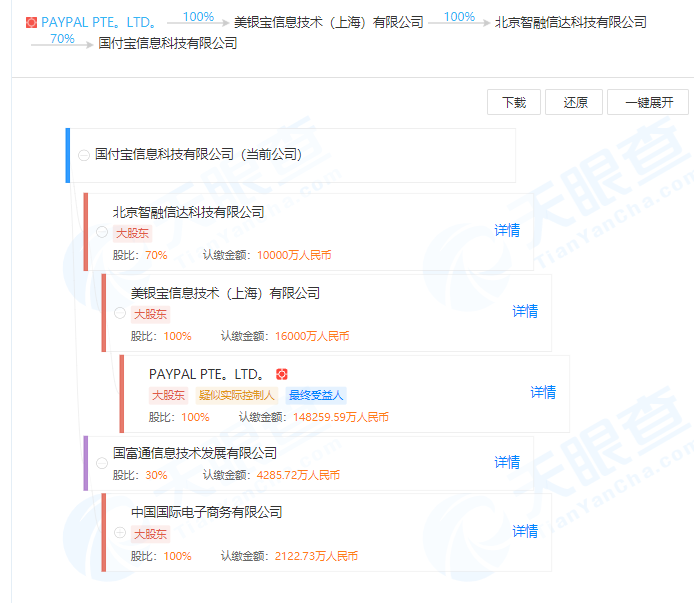Click the 16000万人民币 amount
694x603 pixels.
click(312, 336)
